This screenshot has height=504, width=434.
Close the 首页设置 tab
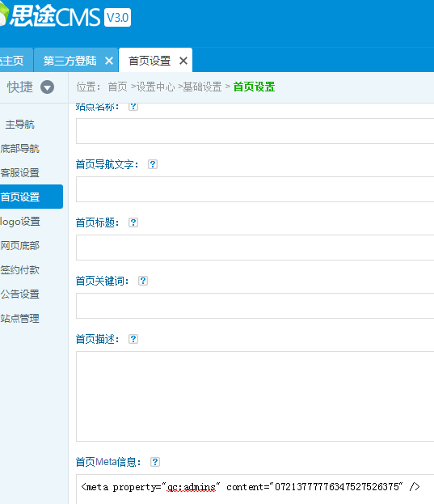coord(183,61)
